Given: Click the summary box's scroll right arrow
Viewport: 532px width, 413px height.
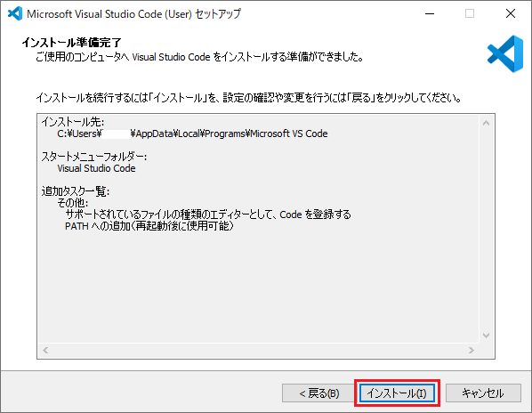Looking at the screenshot, I should coord(472,350).
